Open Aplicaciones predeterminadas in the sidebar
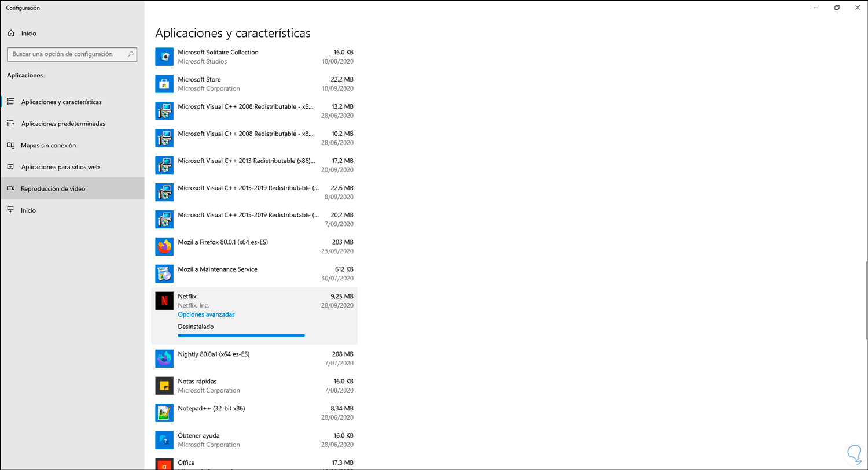 point(72,124)
